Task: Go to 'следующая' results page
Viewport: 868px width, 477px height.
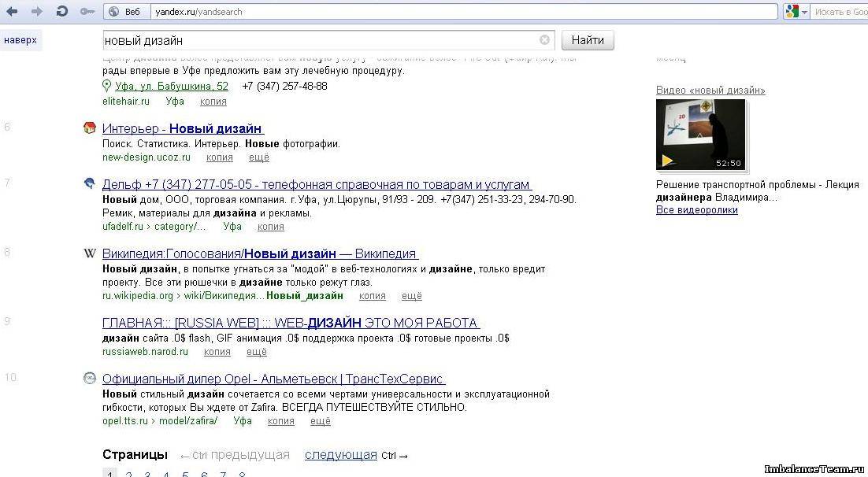Action: [x=340, y=455]
